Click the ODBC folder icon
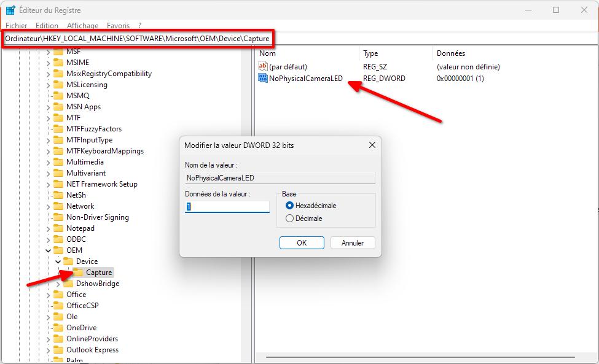The width and height of the screenshot is (599, 364). tap(58, 239)
